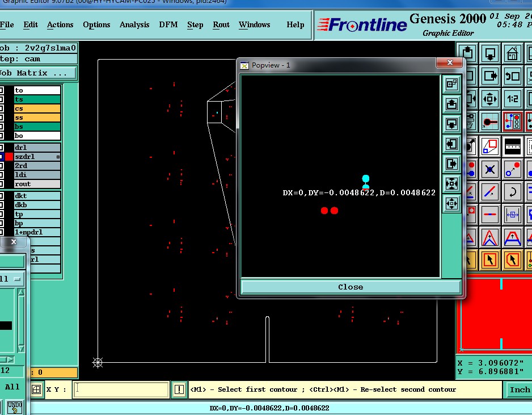Click the 1:2 zoom icon
This screenshot has height=415, width=532.
click(512, 99)
